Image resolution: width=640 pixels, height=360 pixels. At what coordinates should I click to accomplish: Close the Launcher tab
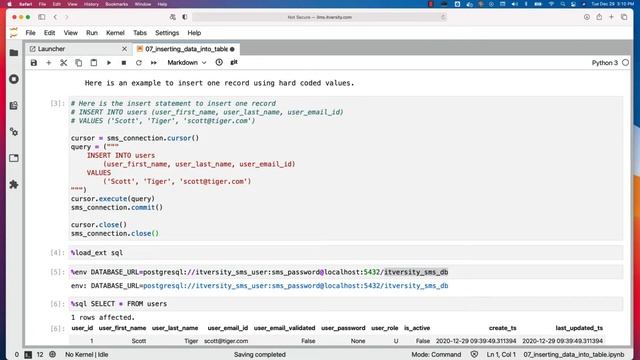coord(124,49)
